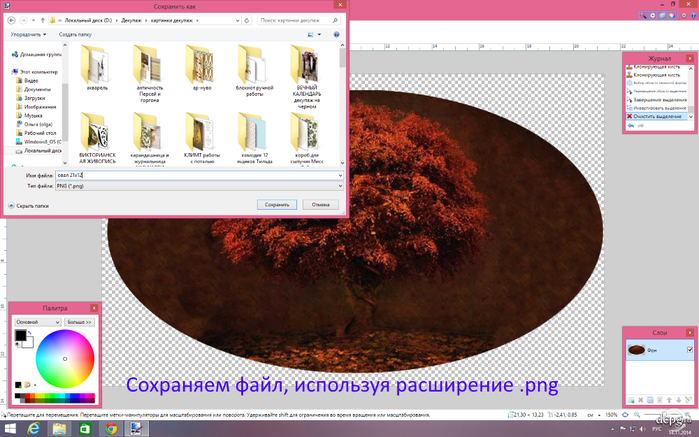The width and height of the screenshot is (699, 437).
Task: Swap primary and secondary colors arrow
Action: click(x=30, y=333)
